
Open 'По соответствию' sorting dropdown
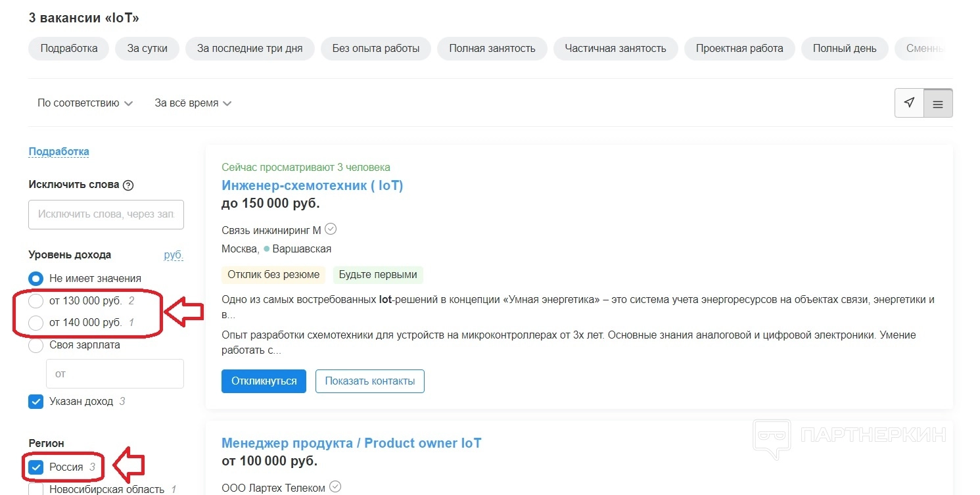click(x=85, y=103)
